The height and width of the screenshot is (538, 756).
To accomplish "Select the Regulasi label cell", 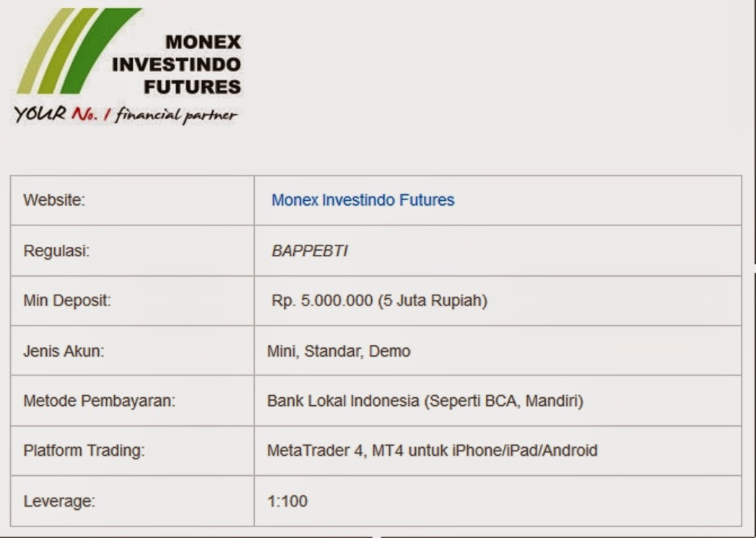I will [132, 251].
